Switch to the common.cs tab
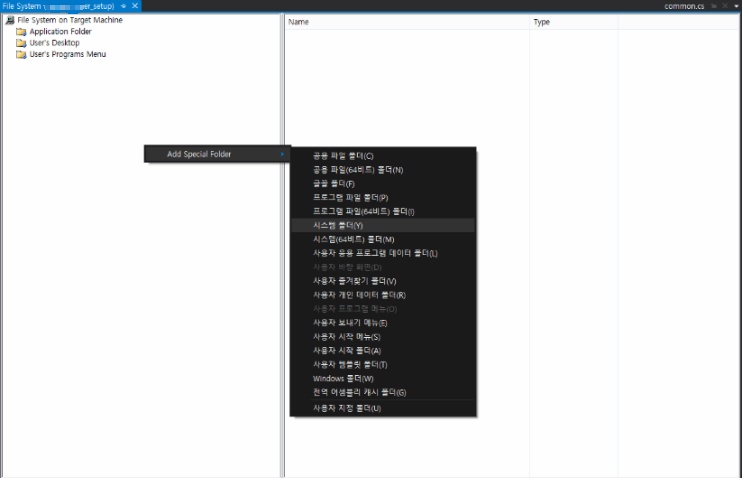Viewport: 742px width, 478px height. tap(684, 6)
